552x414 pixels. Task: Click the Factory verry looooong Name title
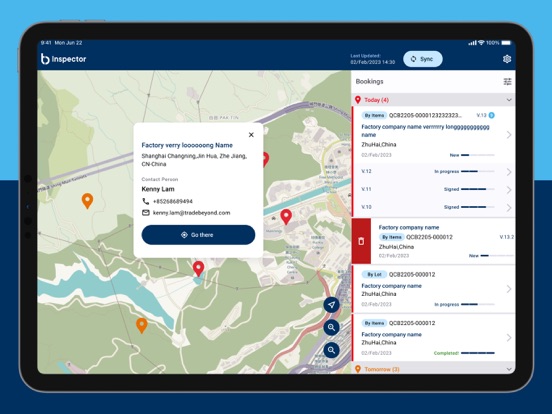[187, 145]
